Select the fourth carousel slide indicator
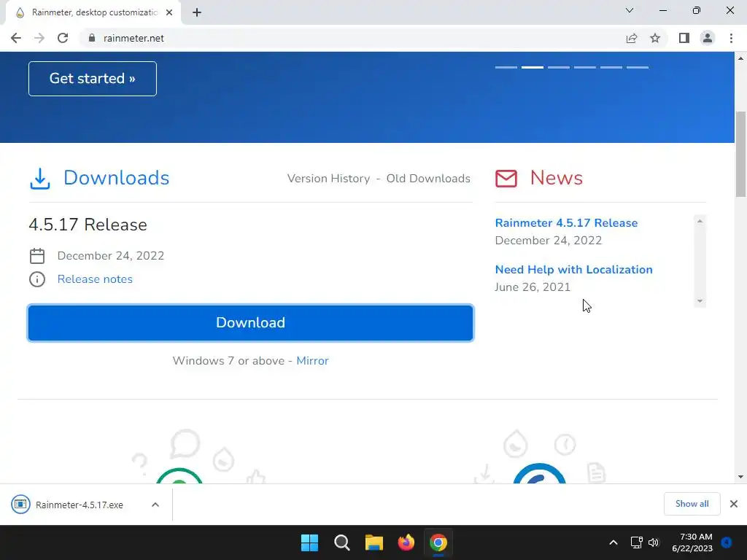This screenshot has width=747, height=560. pos(584,68)
